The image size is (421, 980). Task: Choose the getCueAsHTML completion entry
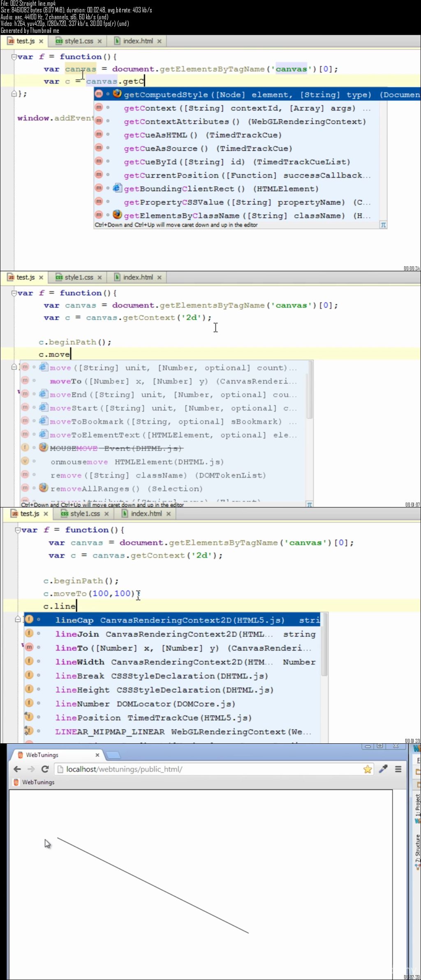[x=241, y=135]
